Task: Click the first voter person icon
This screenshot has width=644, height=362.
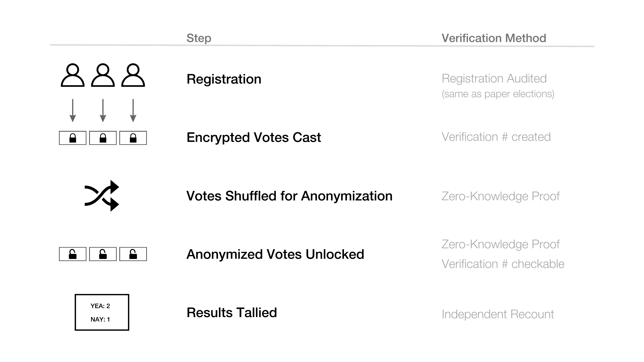Action: (x=72, y=75)
